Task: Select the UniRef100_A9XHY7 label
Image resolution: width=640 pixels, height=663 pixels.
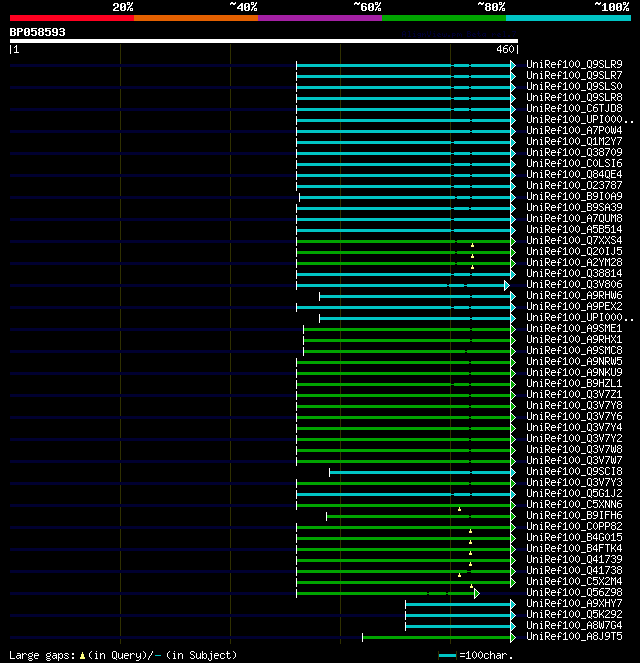Action: coord(574,603)
